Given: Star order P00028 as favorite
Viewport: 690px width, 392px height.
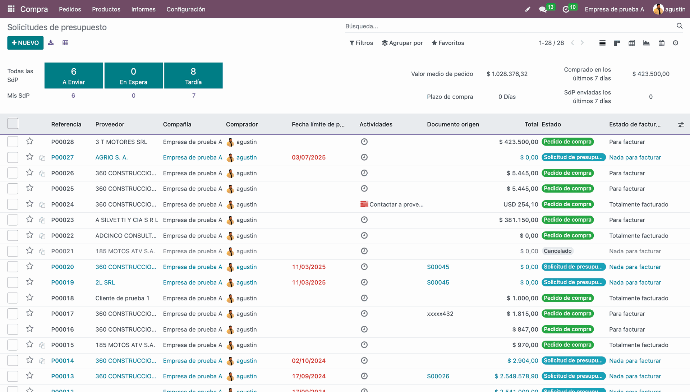Looking at the screenshot, I should pos(29,141).
